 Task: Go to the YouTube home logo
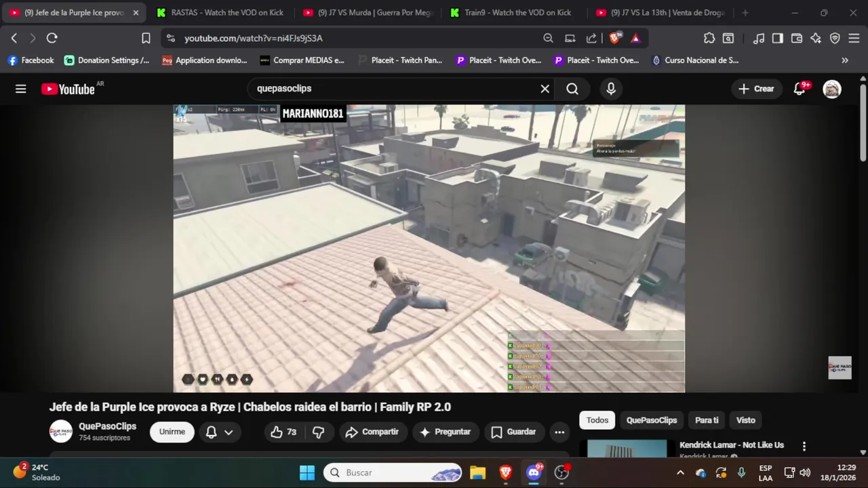coord(68,89)
